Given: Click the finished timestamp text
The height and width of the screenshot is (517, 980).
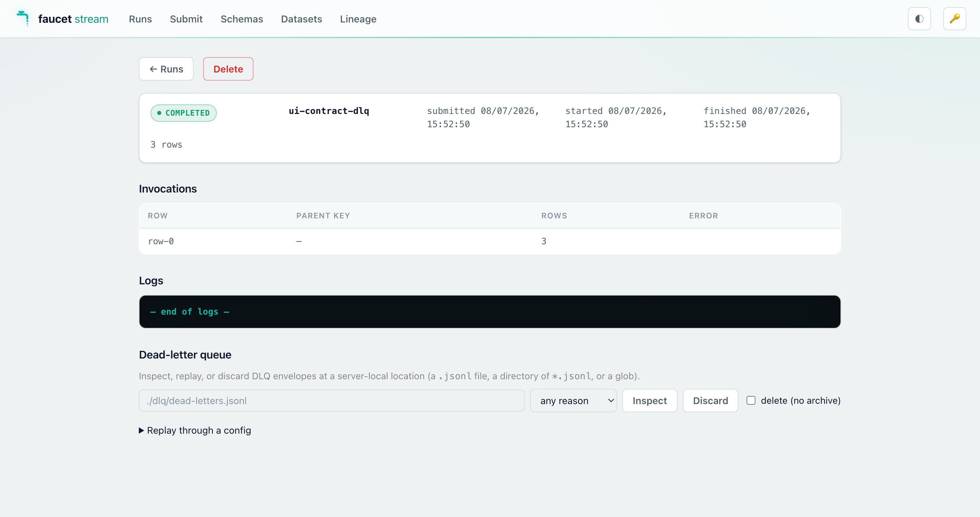Looking at the screenshot, I should pyautogui.click(x=757, y=117).
